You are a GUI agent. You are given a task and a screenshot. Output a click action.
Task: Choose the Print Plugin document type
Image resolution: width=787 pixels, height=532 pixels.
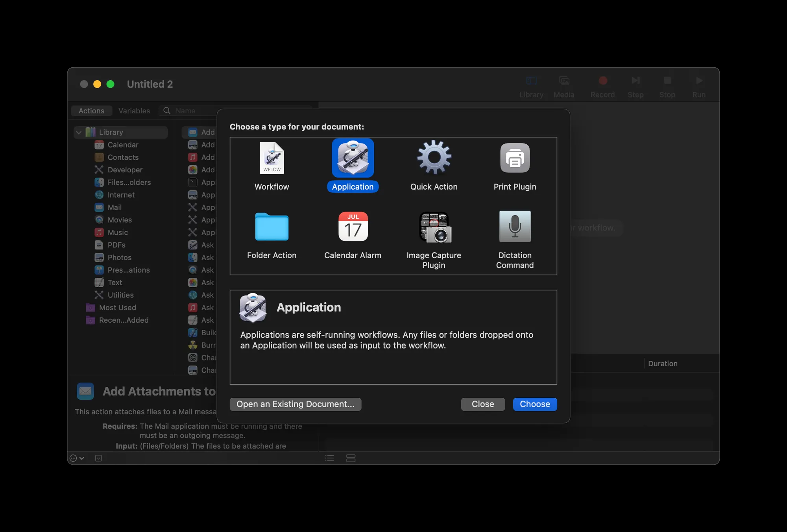[x=515, y=158]
